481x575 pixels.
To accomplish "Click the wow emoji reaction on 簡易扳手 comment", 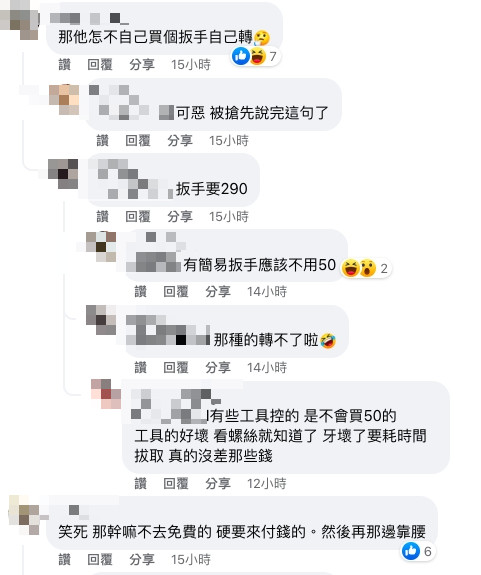I will 368,268.
